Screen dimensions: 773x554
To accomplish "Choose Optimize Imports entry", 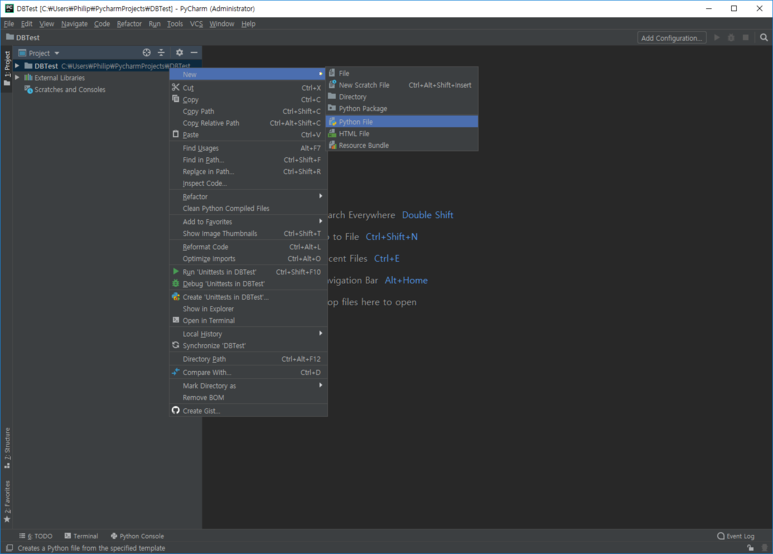I will coord(248,259).
